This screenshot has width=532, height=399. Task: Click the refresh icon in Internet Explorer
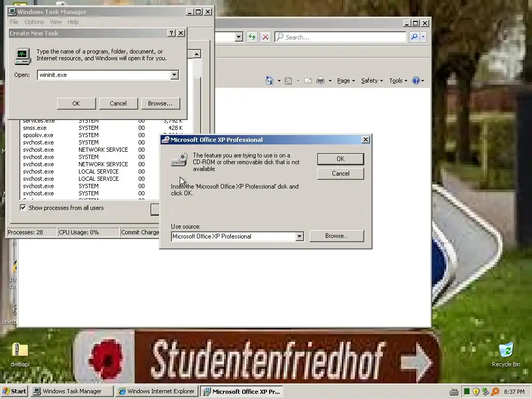point(252,37)
